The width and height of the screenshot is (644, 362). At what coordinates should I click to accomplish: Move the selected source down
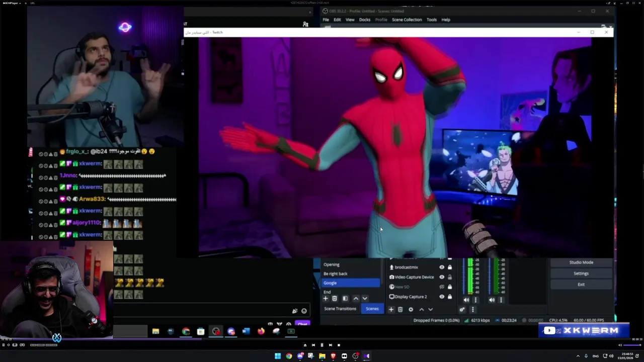tap(430, 310)
